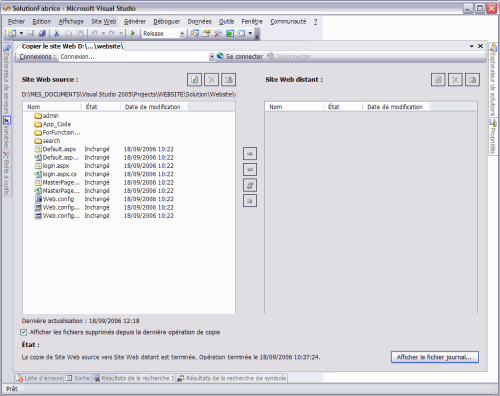The height and width of the screenshot is (396, 500).
Task: Click the Other Windows toolbar icon
Action: click(242, 33)
